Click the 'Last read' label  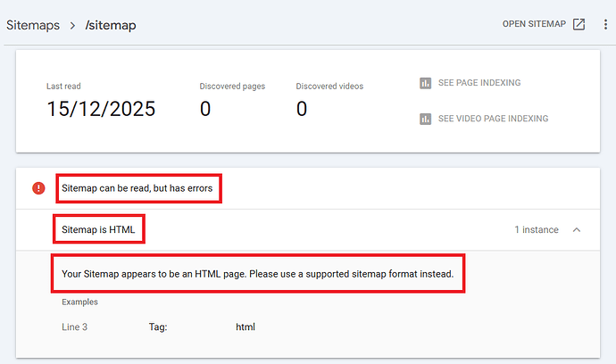63,86
